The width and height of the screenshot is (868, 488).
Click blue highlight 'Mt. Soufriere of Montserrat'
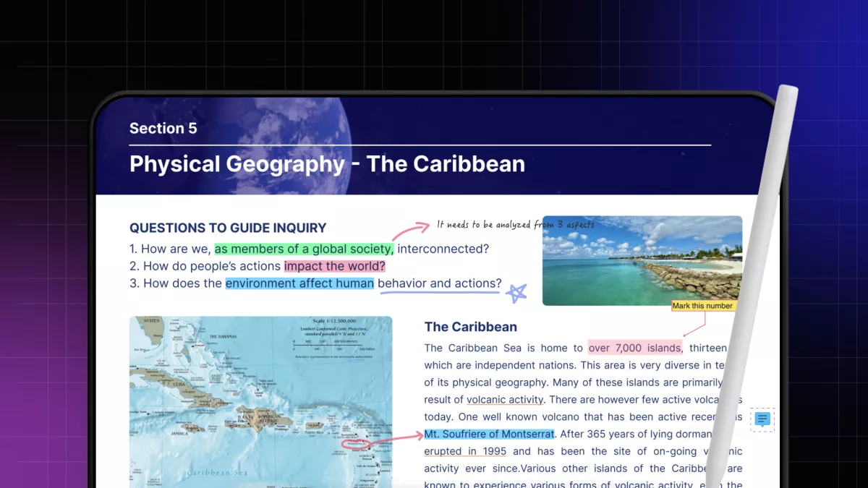click(490, 434)
